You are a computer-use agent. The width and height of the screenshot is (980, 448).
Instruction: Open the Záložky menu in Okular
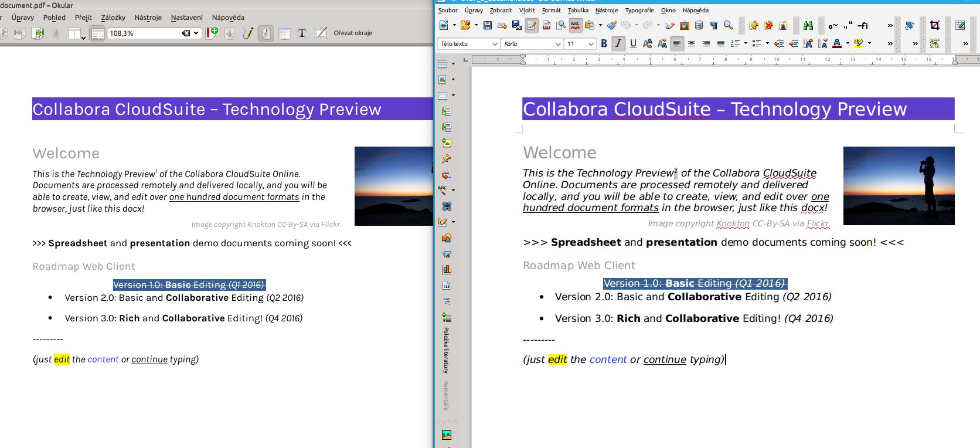pos(113,18)
